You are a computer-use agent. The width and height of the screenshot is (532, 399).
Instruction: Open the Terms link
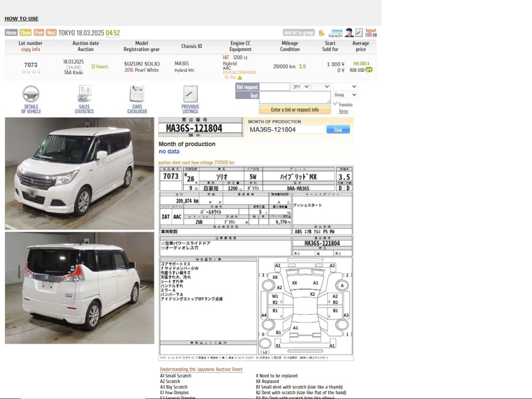(x=343, y=111)
